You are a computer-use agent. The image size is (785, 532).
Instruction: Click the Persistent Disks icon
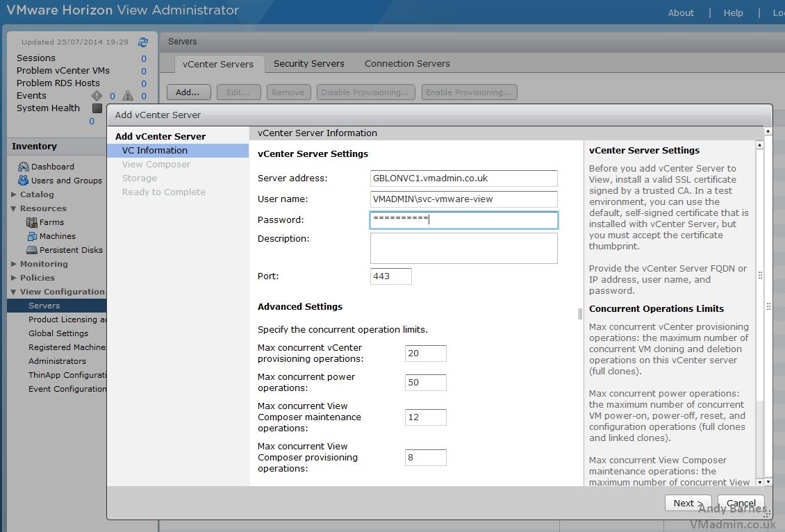pyautogui.click(x=32, y=250)
